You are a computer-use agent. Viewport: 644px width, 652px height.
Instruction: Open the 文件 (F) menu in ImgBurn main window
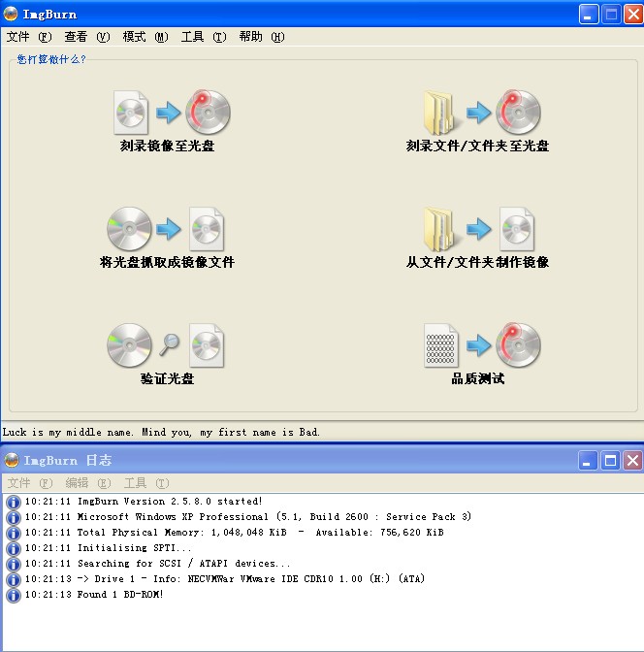[x=29, y=37]
